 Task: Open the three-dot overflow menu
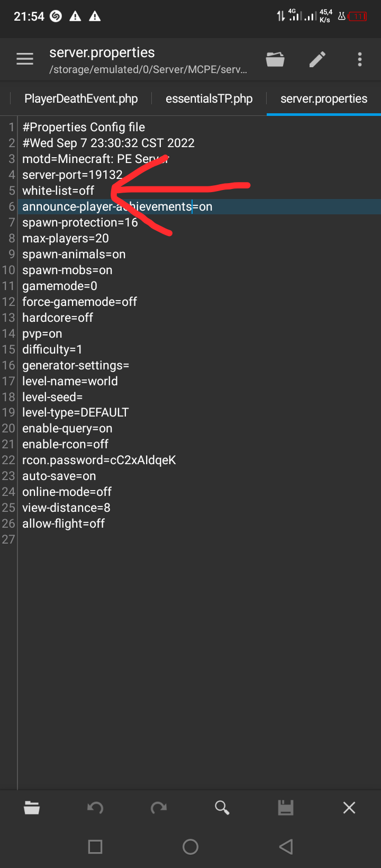pos(360,59)
